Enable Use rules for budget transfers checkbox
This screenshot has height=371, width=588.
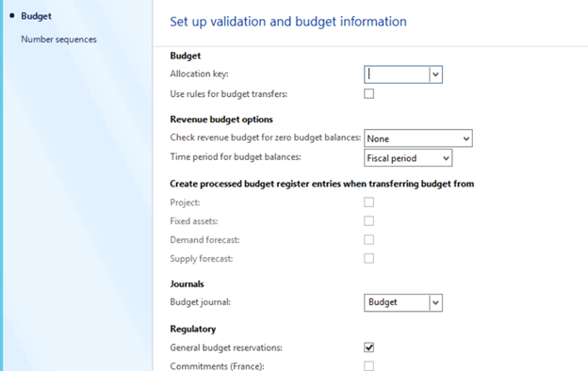click(x=369, y=93)
